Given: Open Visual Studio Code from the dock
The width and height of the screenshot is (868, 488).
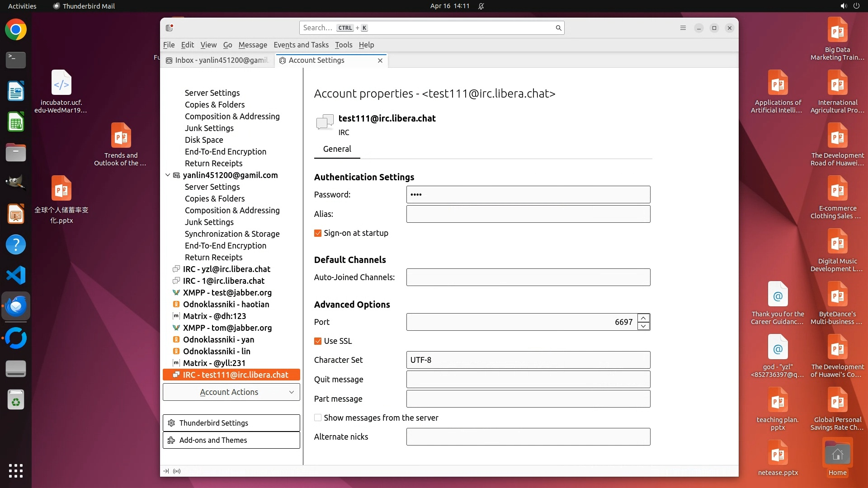Looking at the screenshot, I should tap(16, 275).
